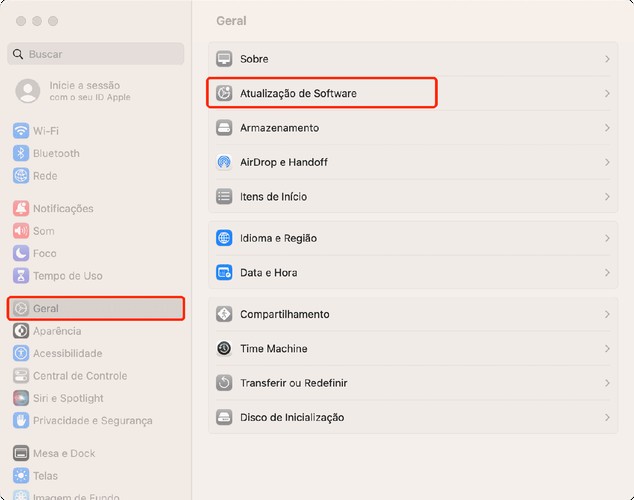Open the Time Machine clock icon

224,348
